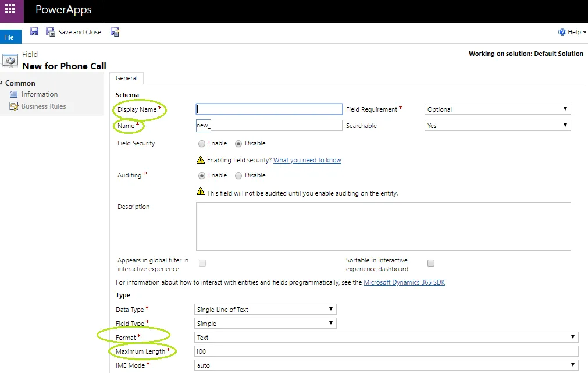Viewport: 588px width, 373px height.
Task: Click the PowerApps title in header
Action: [x=63, y=10]
